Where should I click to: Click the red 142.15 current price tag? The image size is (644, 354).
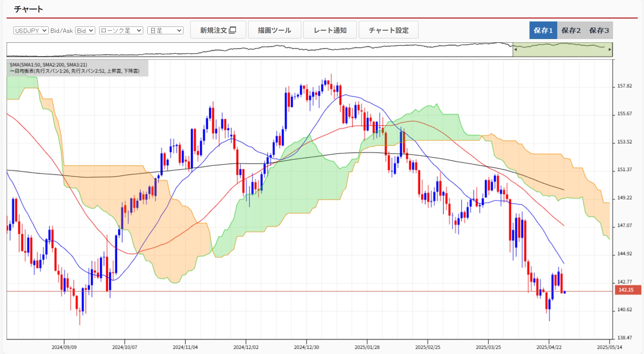coord(628,290)
